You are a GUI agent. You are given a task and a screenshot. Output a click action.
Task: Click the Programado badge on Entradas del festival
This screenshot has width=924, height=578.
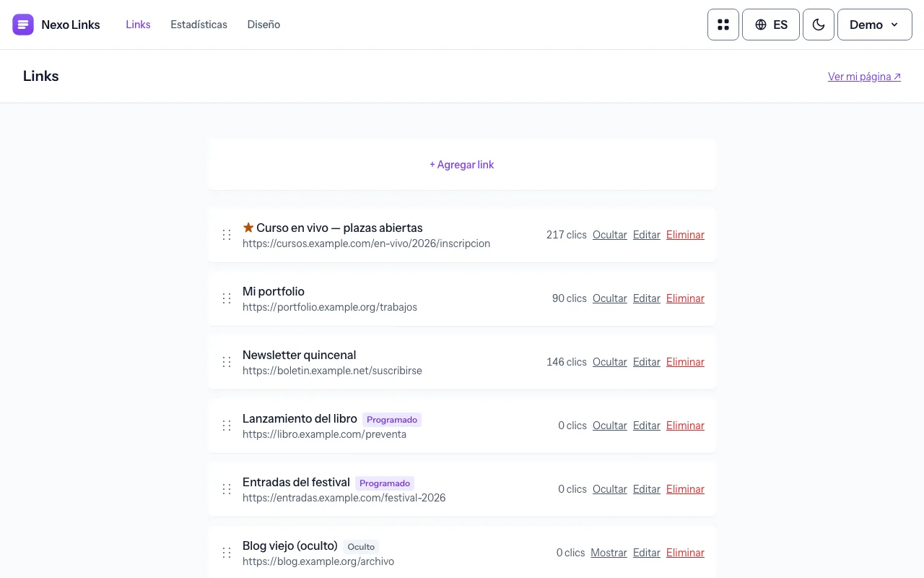[x=385, y=483]
